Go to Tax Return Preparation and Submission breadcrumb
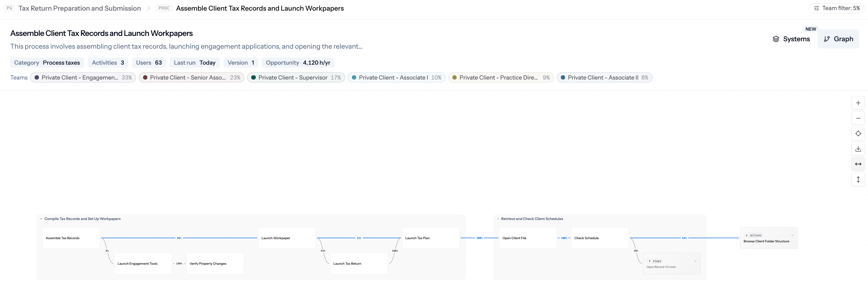 point(79,8)
